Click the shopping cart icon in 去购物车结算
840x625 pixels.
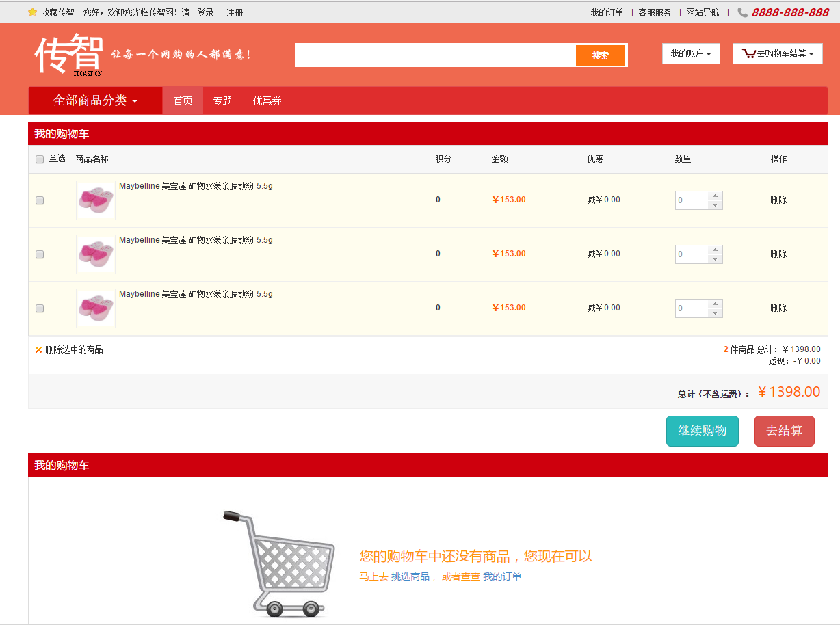[748, 53]
